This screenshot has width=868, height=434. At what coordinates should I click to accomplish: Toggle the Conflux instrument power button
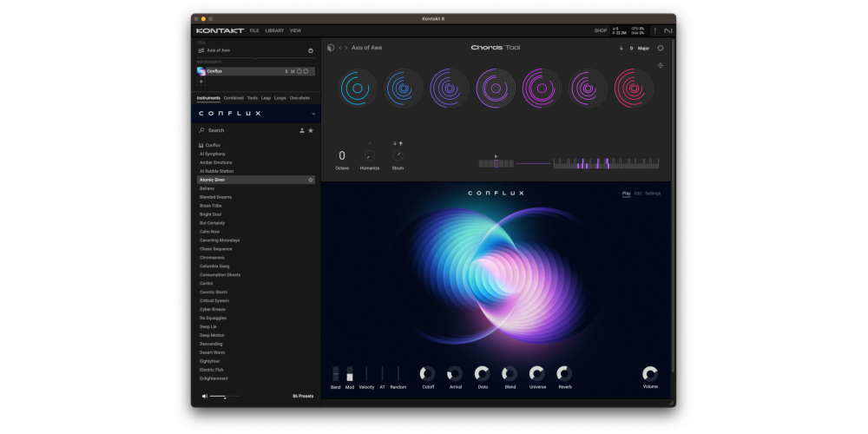[306, 71]
